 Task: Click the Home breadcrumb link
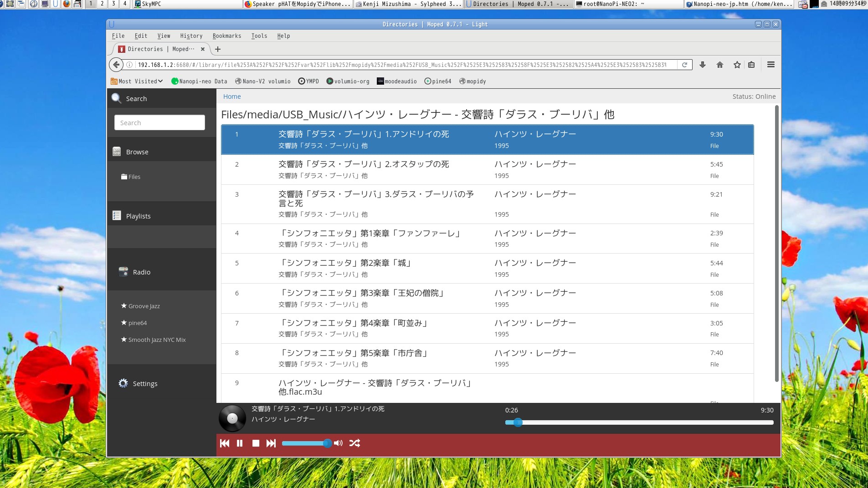[x=232, y=97]
